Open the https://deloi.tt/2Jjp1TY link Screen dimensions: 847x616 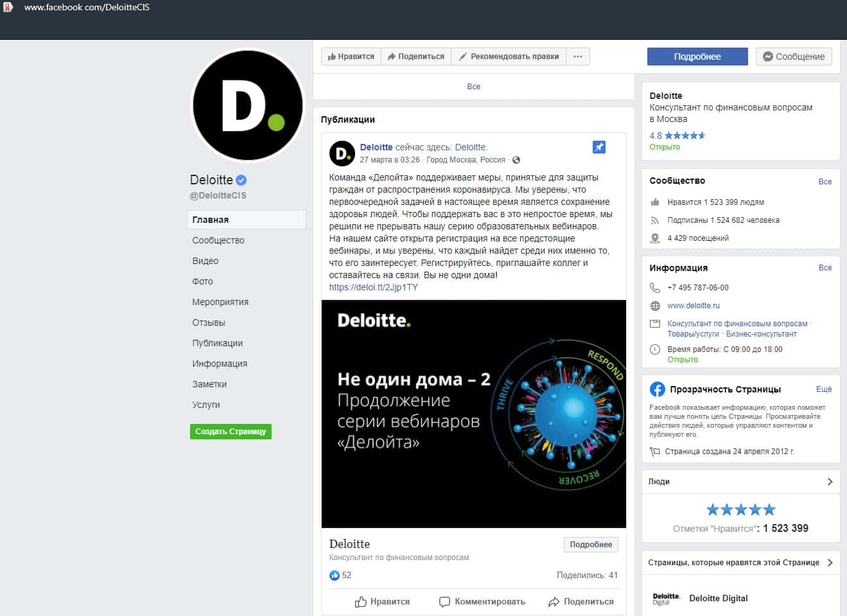tap(373, 287)
